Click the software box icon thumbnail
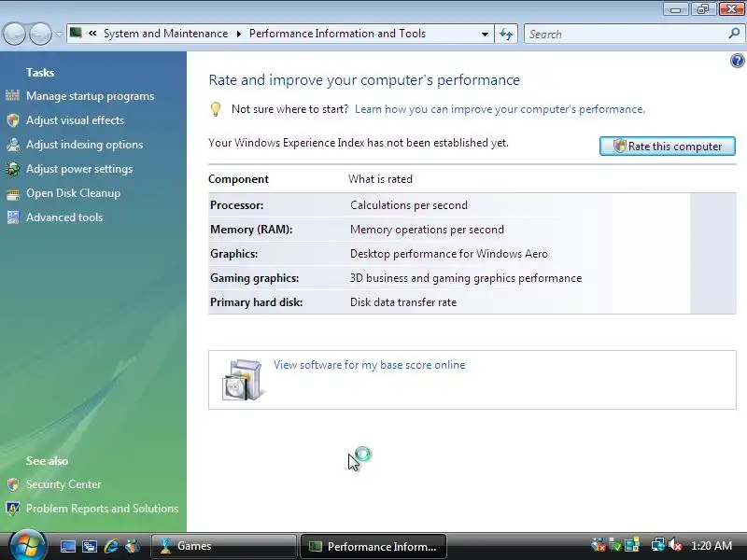Image resolution: width=747 pixels, height=560 pixels. pyautogui.click(x=243, y=380)
